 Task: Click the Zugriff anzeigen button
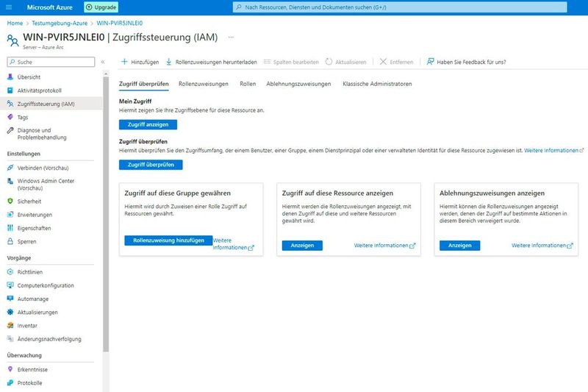pyautogui.click(x=148, y=124)
